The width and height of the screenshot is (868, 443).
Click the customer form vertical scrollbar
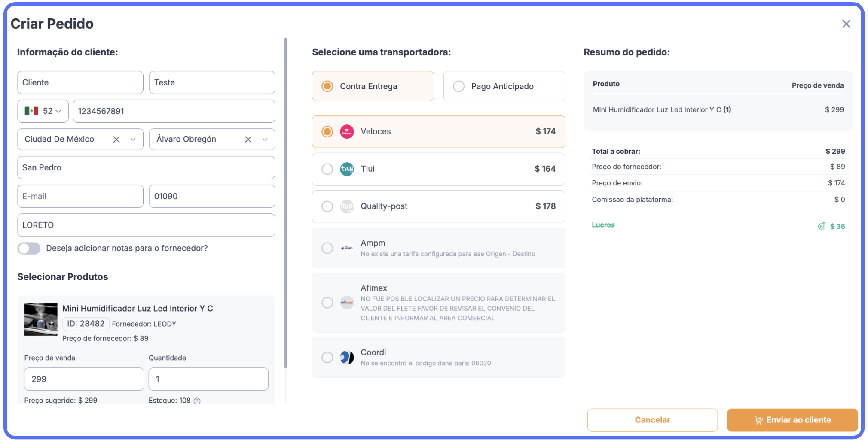[285, 202]
